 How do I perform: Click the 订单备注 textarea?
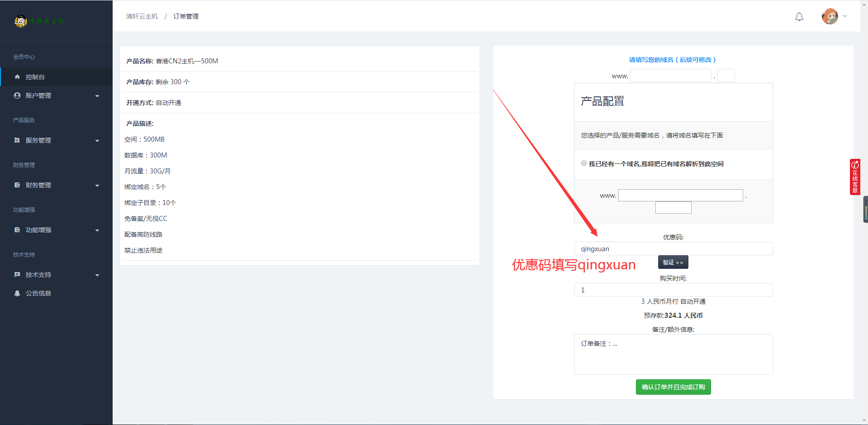[x=673, y=354]
